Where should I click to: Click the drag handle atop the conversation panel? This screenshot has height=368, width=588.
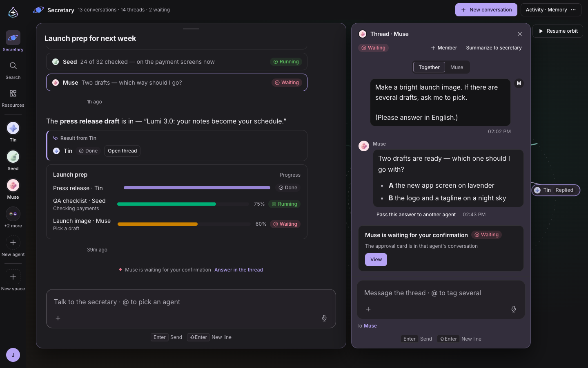click(x=191, y=29)
